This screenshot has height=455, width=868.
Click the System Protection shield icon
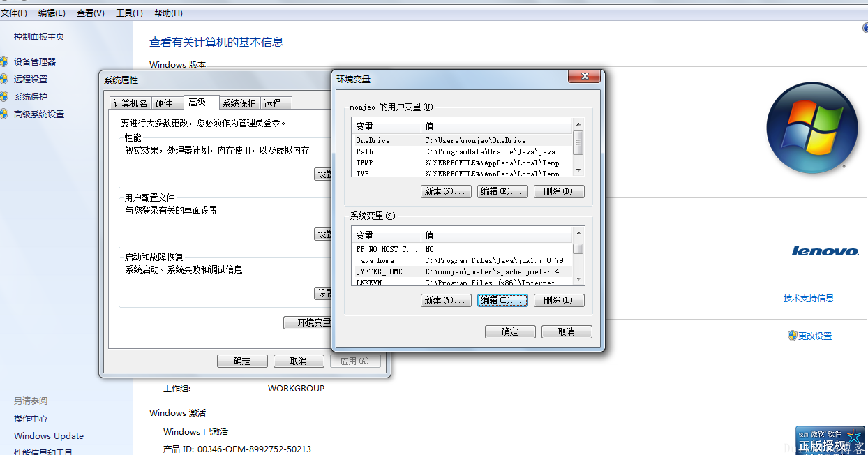(x=3, y=96)
